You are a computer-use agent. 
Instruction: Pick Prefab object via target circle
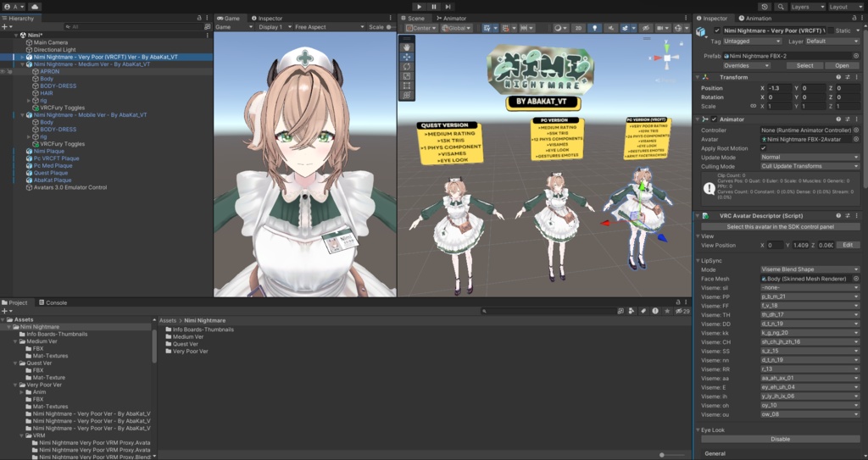point(856,56)
